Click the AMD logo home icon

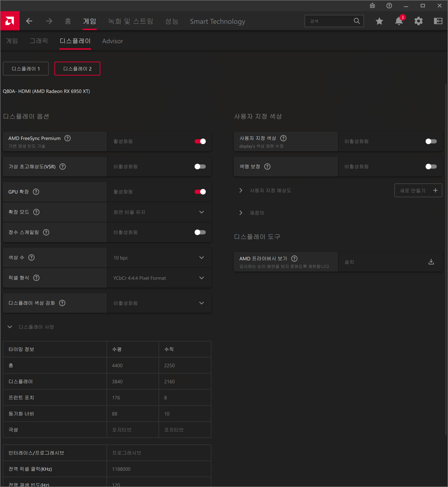point(10,21)
